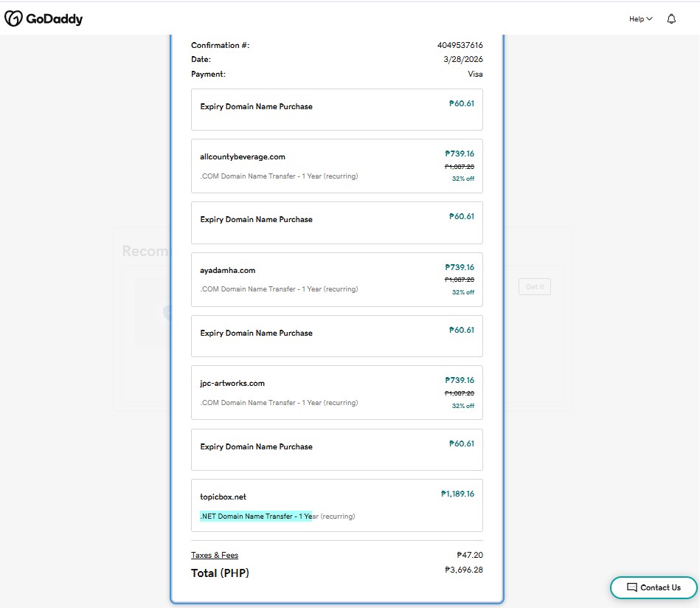700x608 pixels.
Task: Click the Visa payment method
Action: pos(475,74)
